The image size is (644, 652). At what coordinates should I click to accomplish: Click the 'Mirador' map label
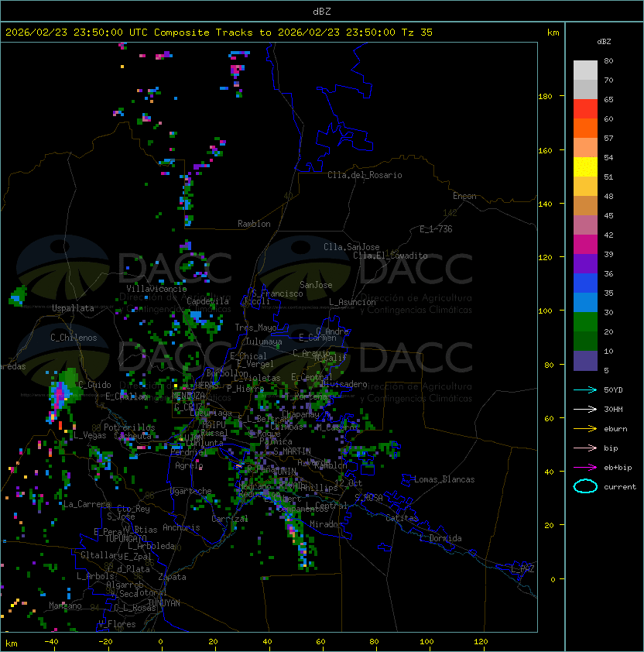[x=327, y=524]
